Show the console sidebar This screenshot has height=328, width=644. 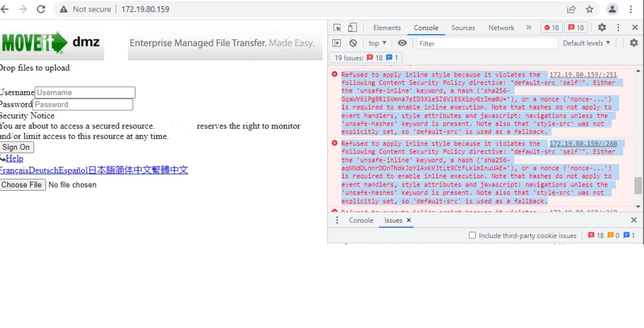336,43
